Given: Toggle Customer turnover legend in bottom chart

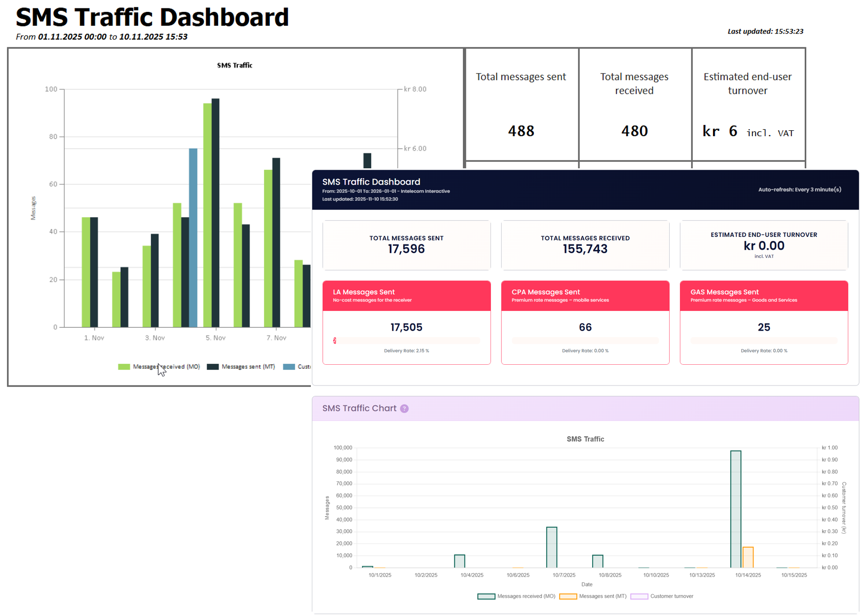Looking at the screenshot, I should tap(662, 596).
